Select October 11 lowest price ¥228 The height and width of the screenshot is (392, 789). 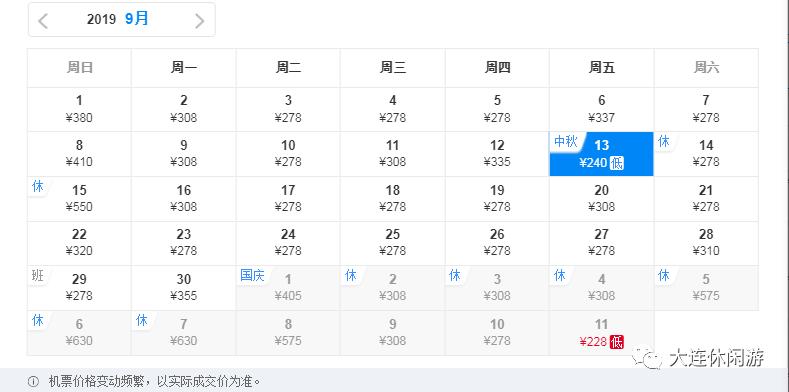click(601, 333)
